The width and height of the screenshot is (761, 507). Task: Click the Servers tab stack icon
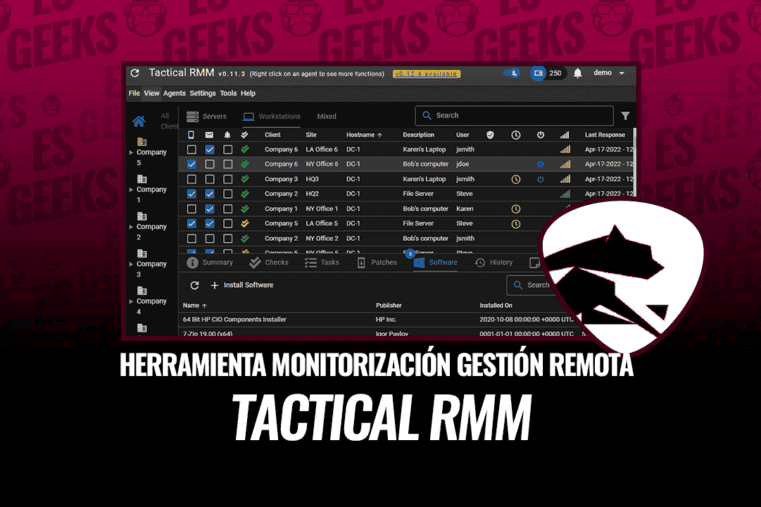[x=193, y=116]
